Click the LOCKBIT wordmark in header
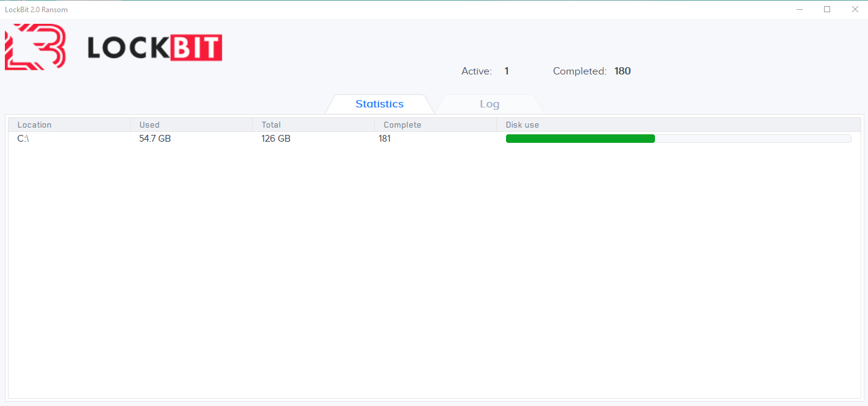This screenshot has height=406, width=868. coord(155,47)
